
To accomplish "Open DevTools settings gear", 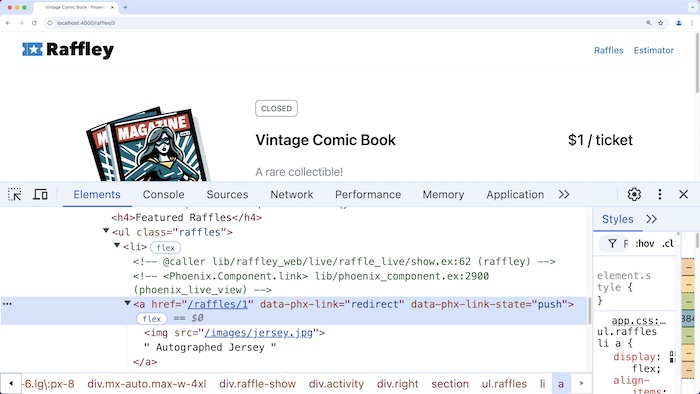I will (x=634, y=195).
